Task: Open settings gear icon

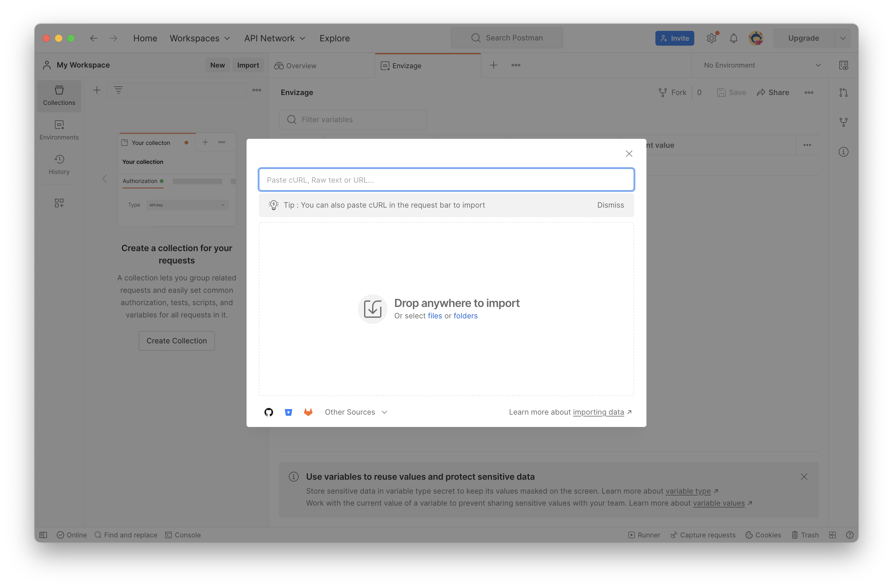Action: (x=711, y=38)
